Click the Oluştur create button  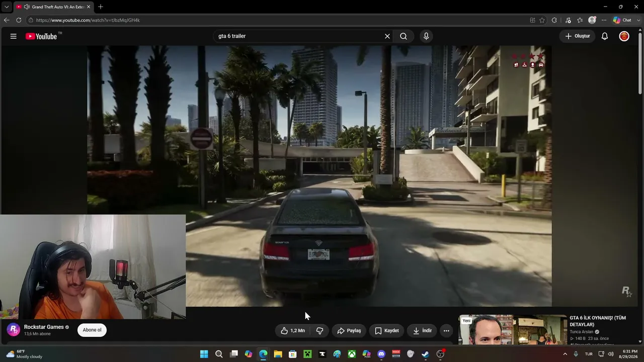[578, 36]
